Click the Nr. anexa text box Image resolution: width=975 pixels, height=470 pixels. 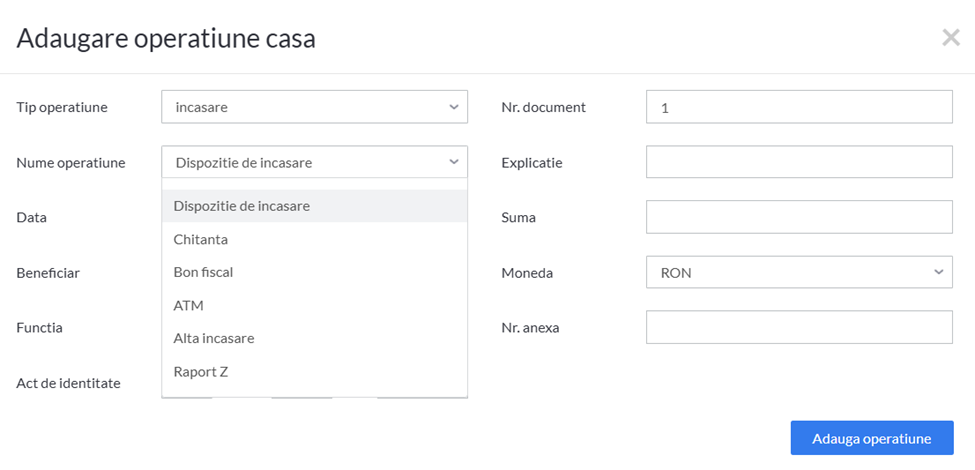(x=799, y=327)
